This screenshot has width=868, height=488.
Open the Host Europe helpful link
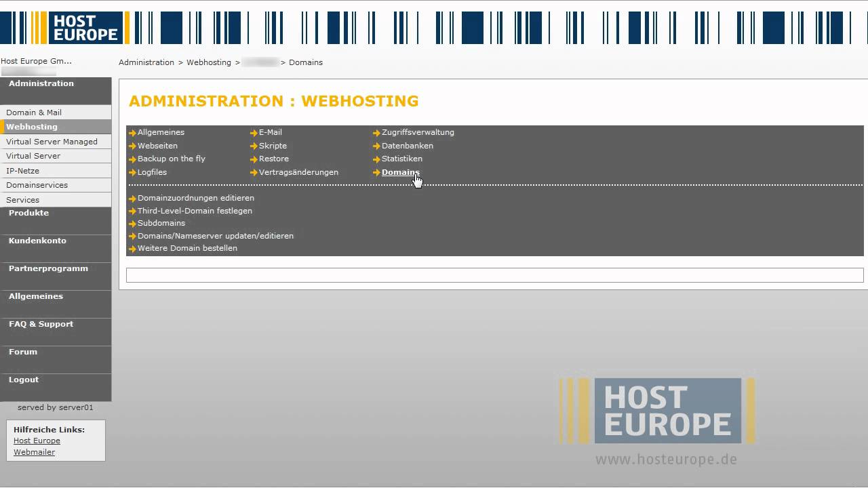[x=37, y=441]
